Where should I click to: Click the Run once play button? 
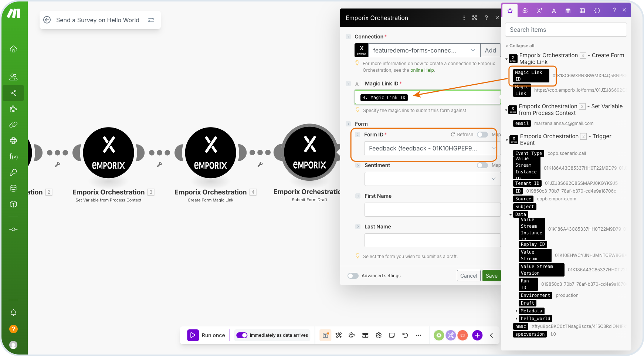tap(193, 335)
